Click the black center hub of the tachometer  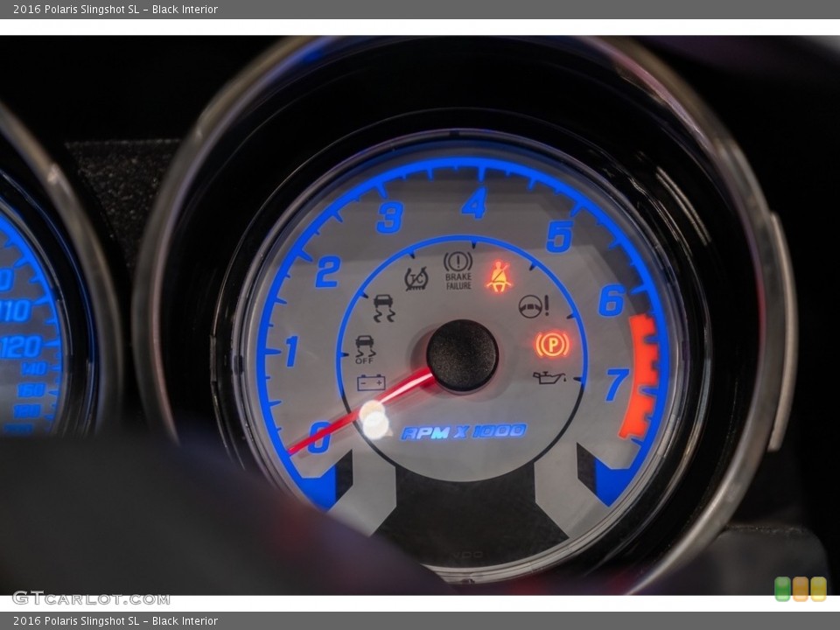(x=462, y=356)
